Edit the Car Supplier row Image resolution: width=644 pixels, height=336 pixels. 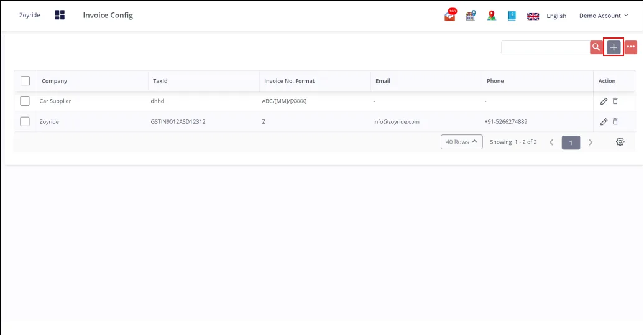pos(604,101)
